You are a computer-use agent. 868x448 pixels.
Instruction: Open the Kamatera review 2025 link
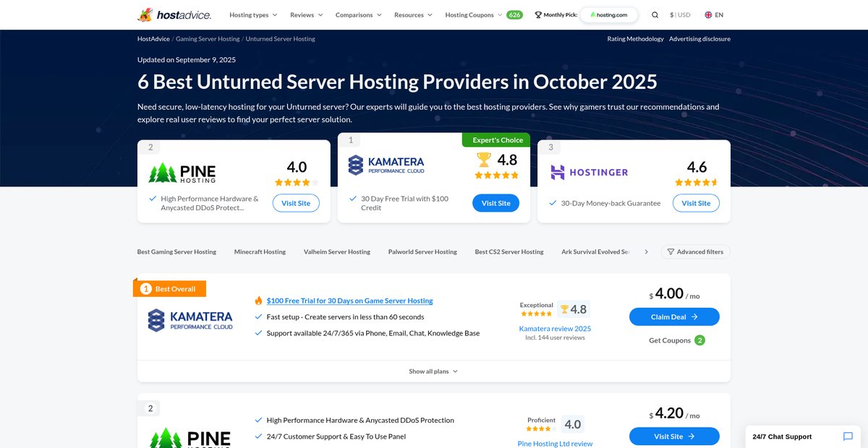coord(555,328)
